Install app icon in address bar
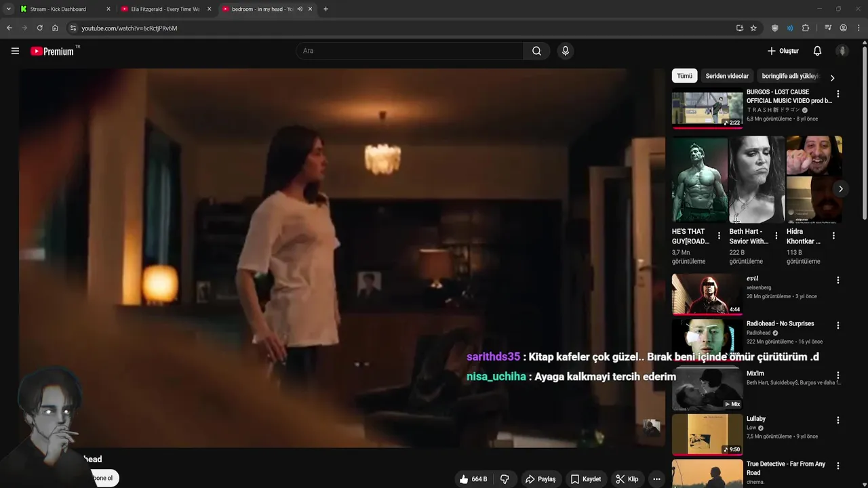Image resolution: width=868 pixels, height=488 pixels. 740,28
